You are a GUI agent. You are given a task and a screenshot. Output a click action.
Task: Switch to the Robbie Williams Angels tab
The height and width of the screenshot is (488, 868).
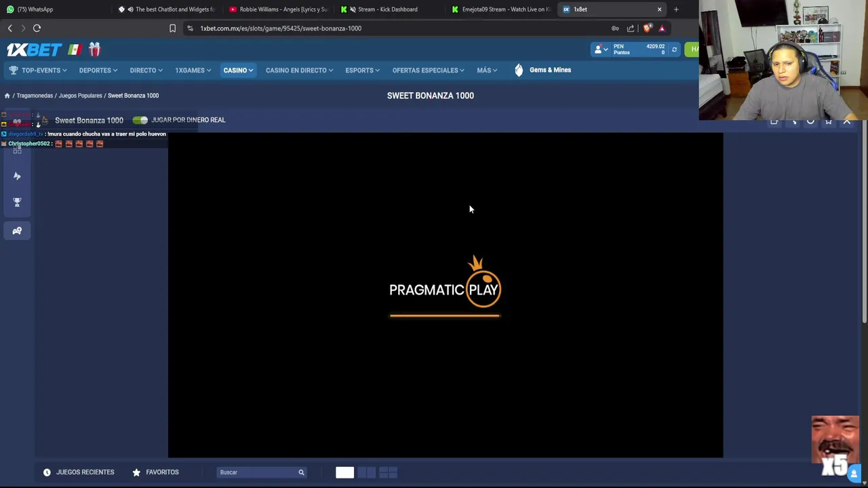tap(278, 9)
